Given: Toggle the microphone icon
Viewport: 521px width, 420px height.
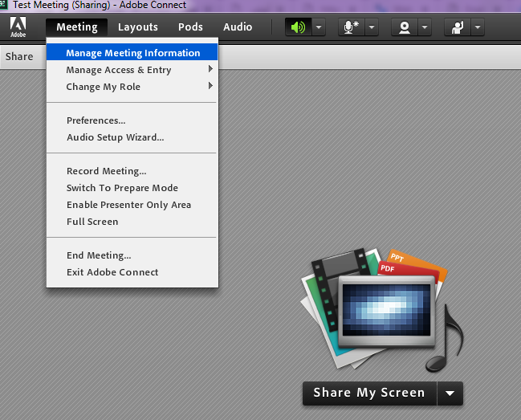Looking at the screenshot, I should (351, 27).
